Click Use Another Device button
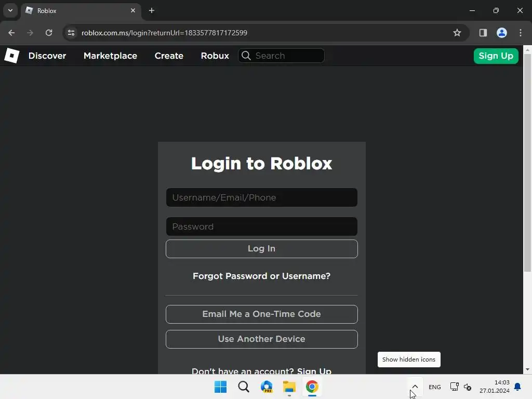Image resolution: width=532 pixels, height=399 pixels. pos(262,339)
